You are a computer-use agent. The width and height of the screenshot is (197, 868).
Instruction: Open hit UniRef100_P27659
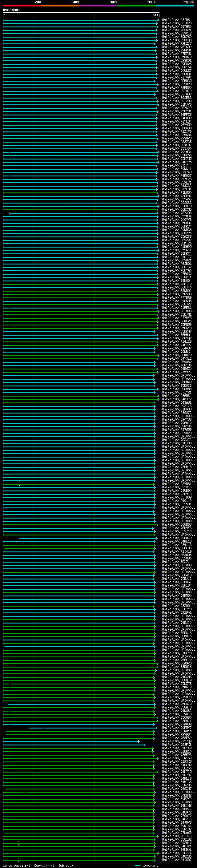click(177, 430)
